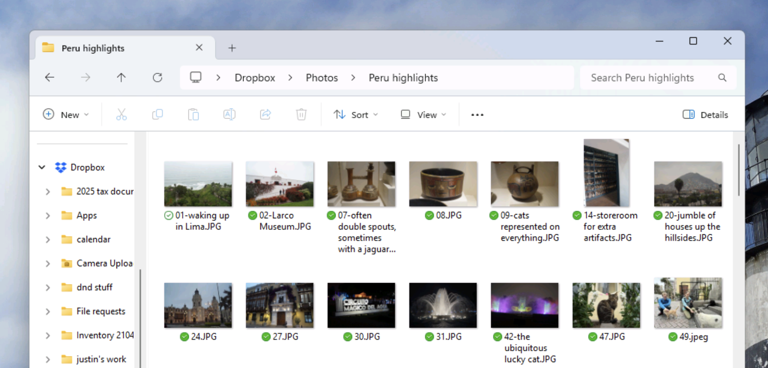
Task: Click folder icon on the Peru highlights tab
Action: point(48,48)
